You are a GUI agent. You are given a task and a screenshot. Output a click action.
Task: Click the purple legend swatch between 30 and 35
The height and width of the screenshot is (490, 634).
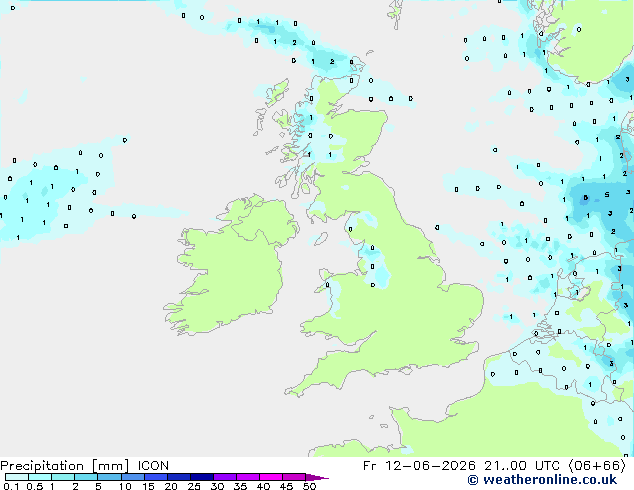click(x=225, y=477)
